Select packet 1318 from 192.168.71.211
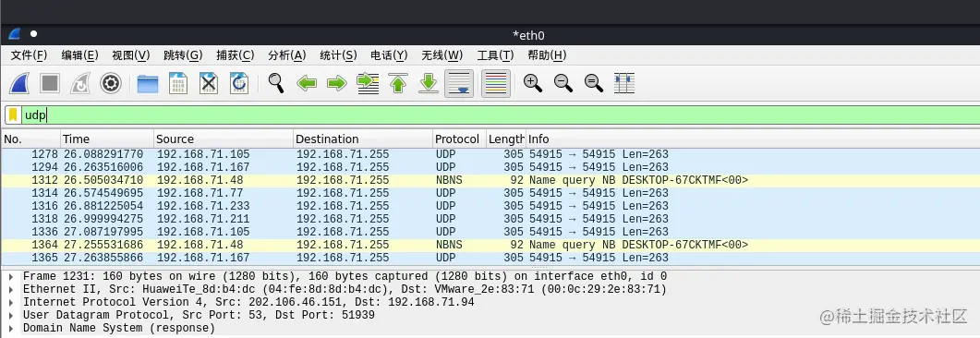Image resolution: width=980 pixels, height=338 pixels. click(x=490, y=219)
